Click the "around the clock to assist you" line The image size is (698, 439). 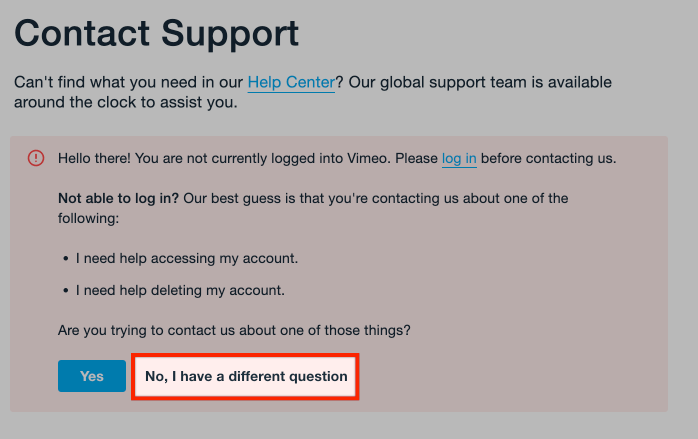(125, 102)
